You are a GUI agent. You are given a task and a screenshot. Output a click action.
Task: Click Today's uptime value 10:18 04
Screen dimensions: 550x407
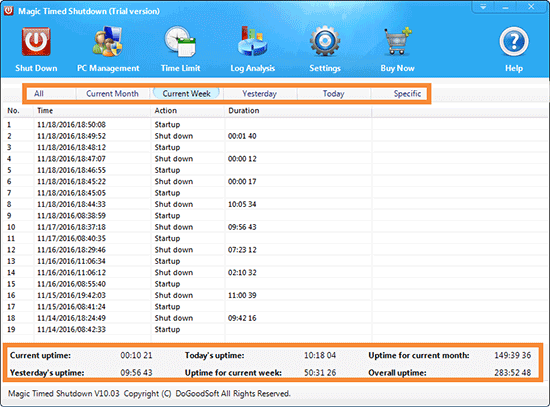(x=320, y=355)
